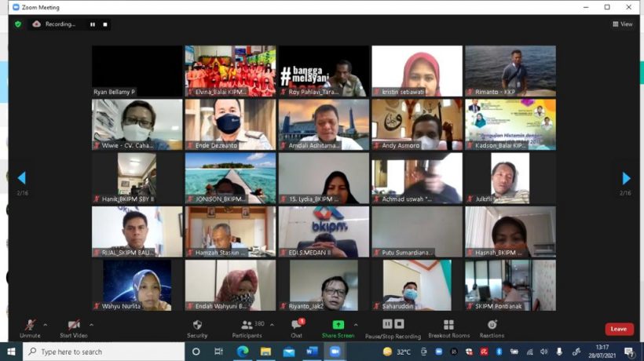Open the Security shield icon
The width and height of the screenshot is (644, 361).
[197, 329]
